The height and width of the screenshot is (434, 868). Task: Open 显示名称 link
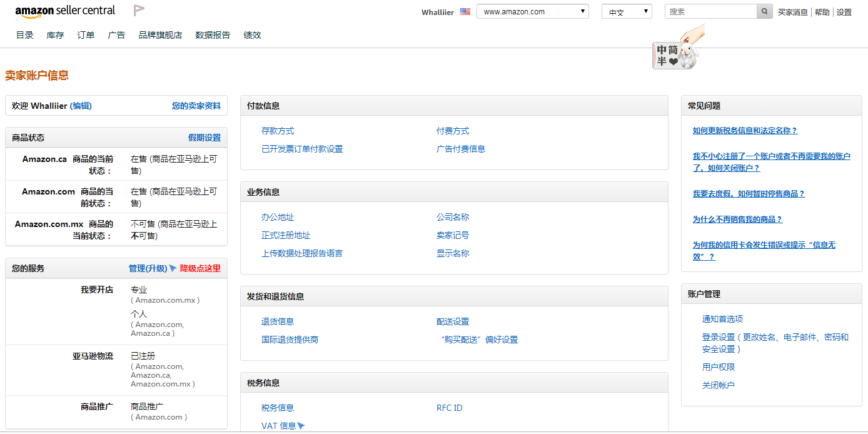tap(453, 253)
